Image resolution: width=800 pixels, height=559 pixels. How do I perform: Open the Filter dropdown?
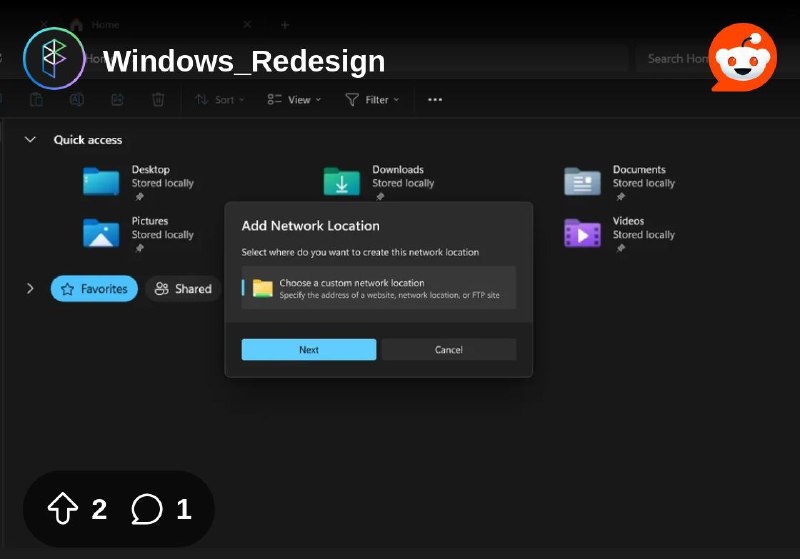[372, 100]
